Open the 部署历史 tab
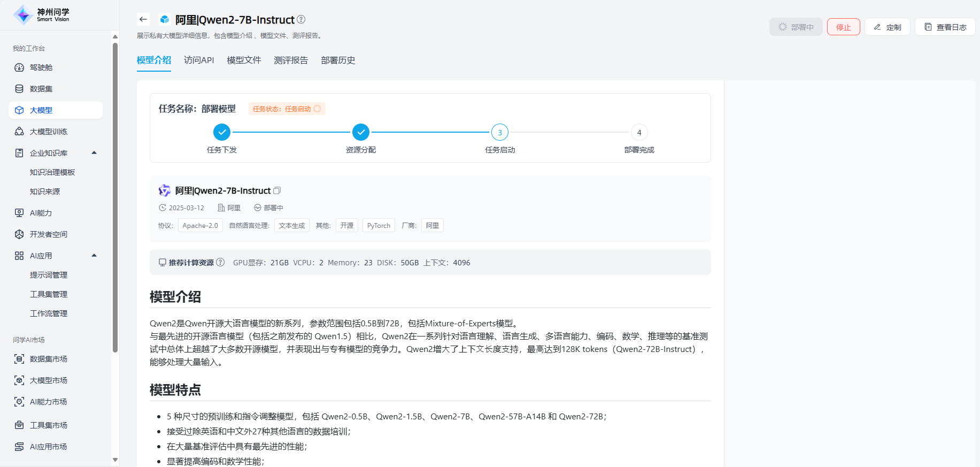 click(338, 60)
